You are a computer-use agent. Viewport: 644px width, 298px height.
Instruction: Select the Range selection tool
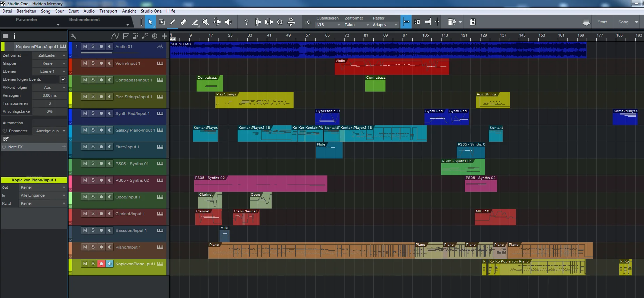click(162, 22)
